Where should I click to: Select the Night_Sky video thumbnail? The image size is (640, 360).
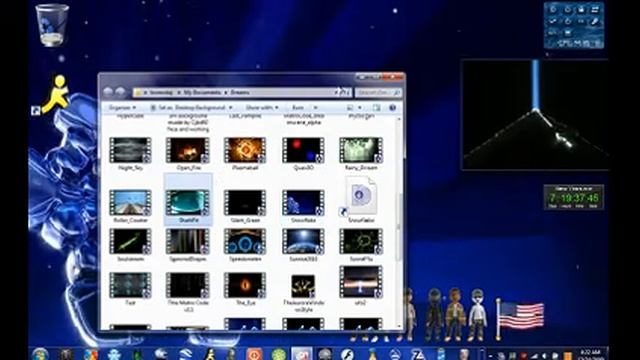click(x=130, y=150)
